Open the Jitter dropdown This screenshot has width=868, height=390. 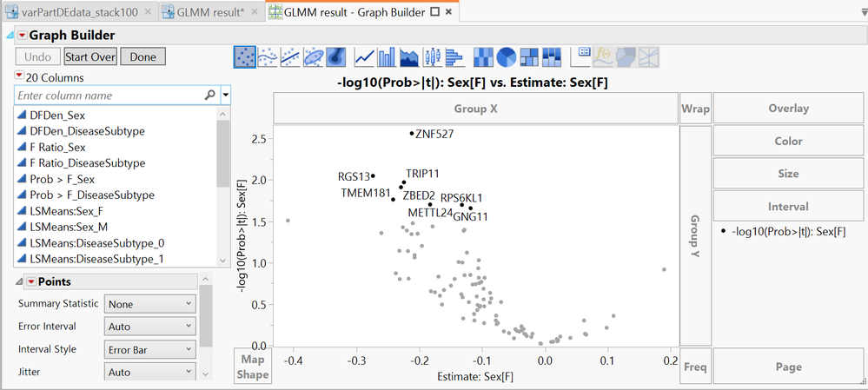coord(150,373)
